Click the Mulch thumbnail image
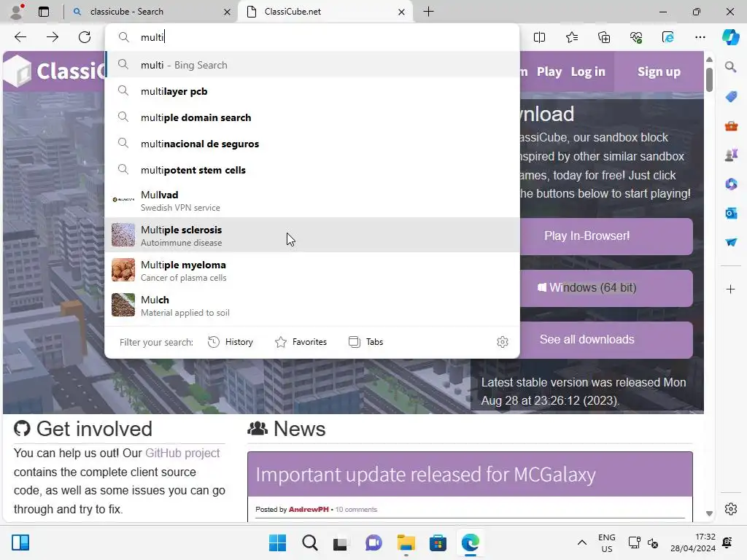 123,305
